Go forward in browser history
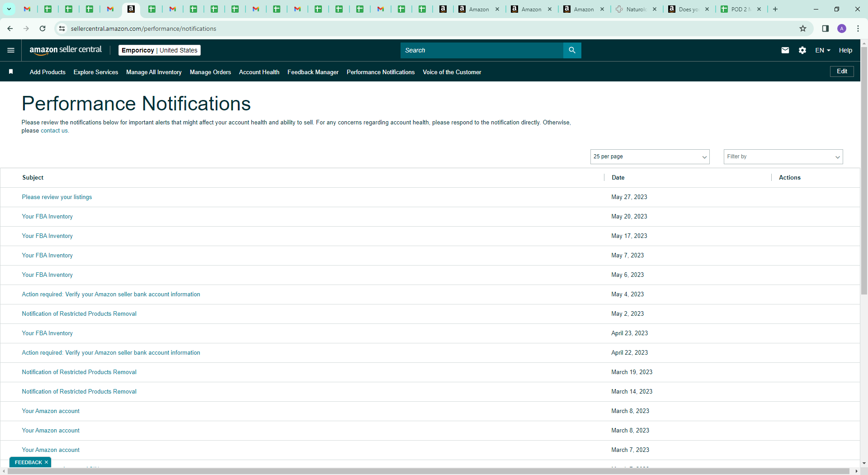This screenshot has width=868, height=475. (x=26, y=28)
